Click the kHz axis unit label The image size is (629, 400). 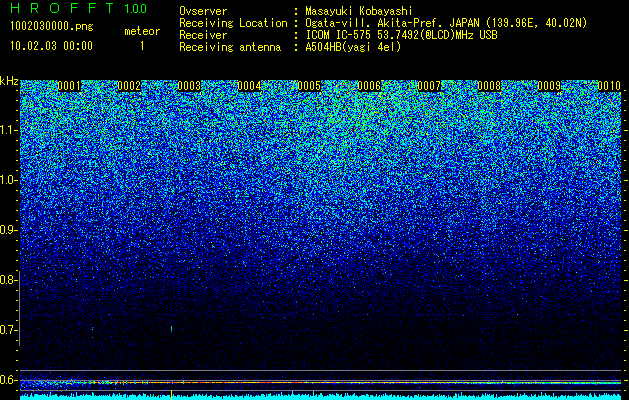tap(9, 81)
